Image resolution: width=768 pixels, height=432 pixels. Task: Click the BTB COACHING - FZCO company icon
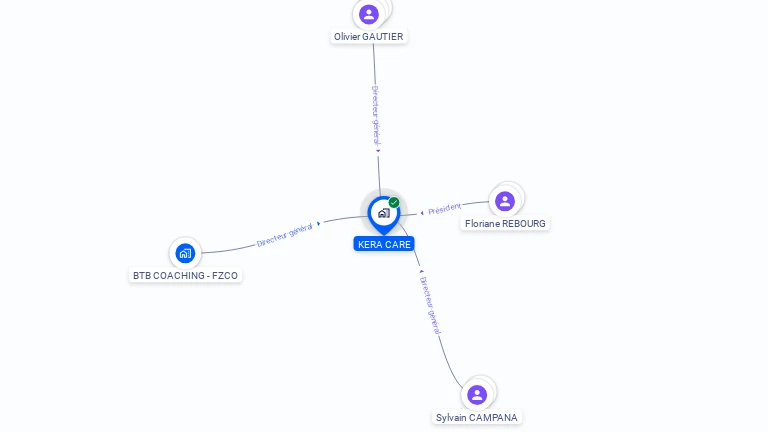pyautogui.click(x=185, y=253)
